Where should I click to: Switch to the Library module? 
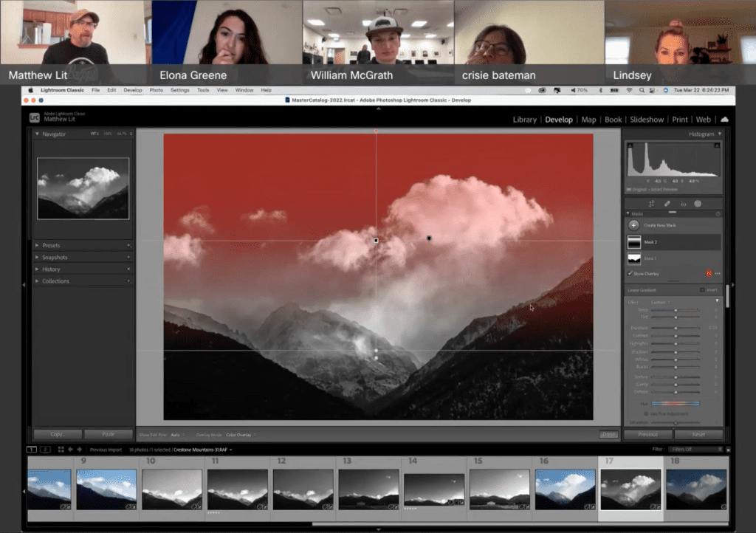(x=524, y=120)
